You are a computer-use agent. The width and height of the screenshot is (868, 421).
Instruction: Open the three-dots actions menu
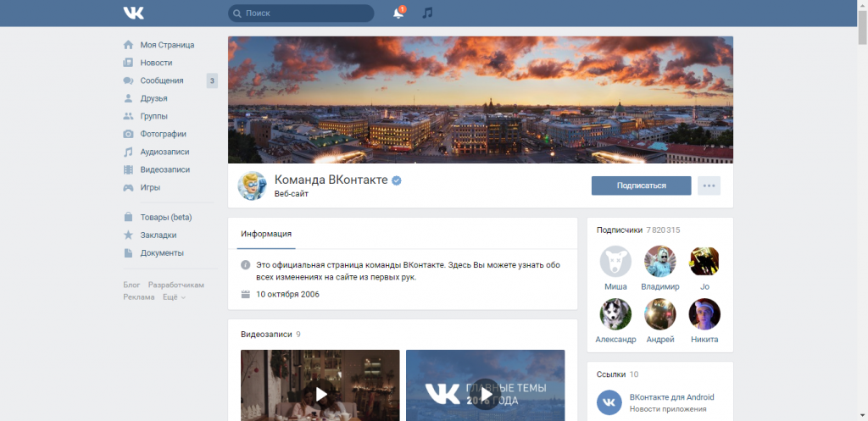pyautogui.click(x=709, y=186)
